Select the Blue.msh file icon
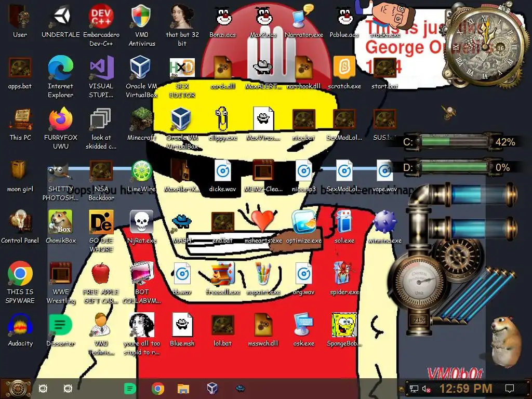The image size is (532, 399). [x=182, y=325]
